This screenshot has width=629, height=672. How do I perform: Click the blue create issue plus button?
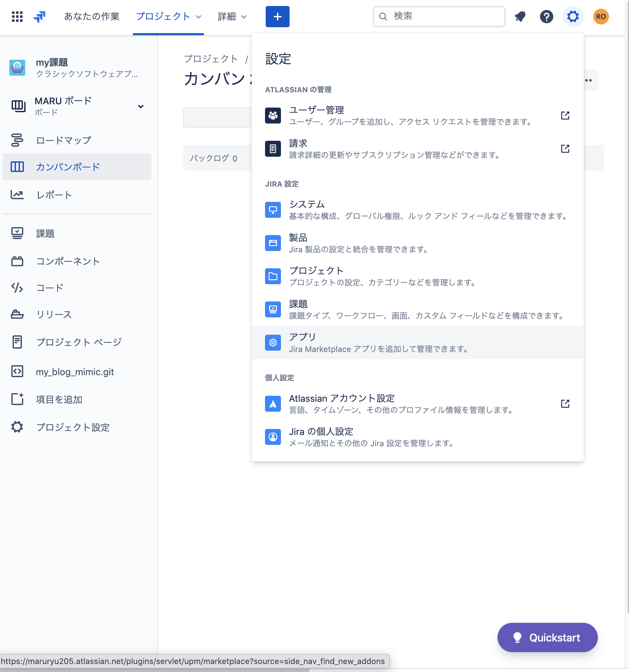click(x=277, y=16)
